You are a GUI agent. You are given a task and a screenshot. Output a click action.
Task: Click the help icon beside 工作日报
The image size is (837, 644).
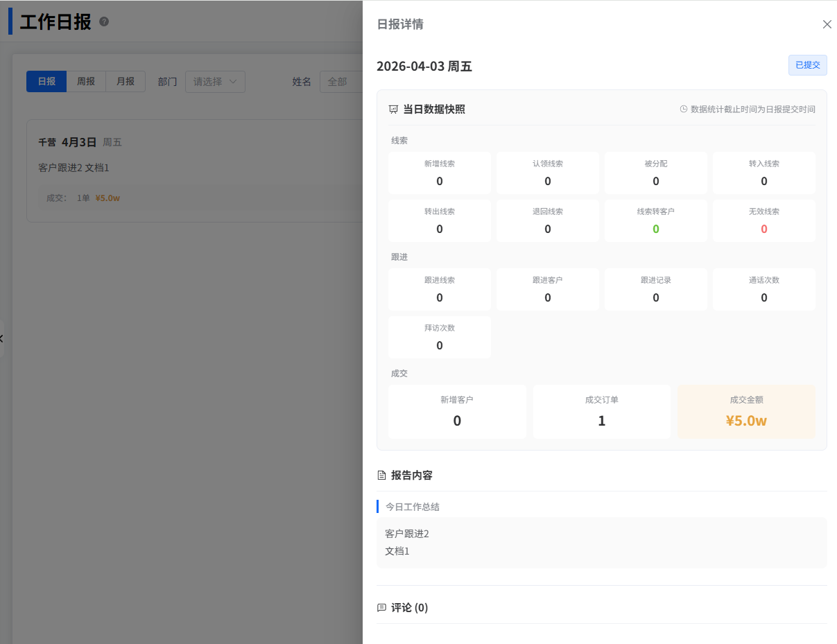pos(104,21)
